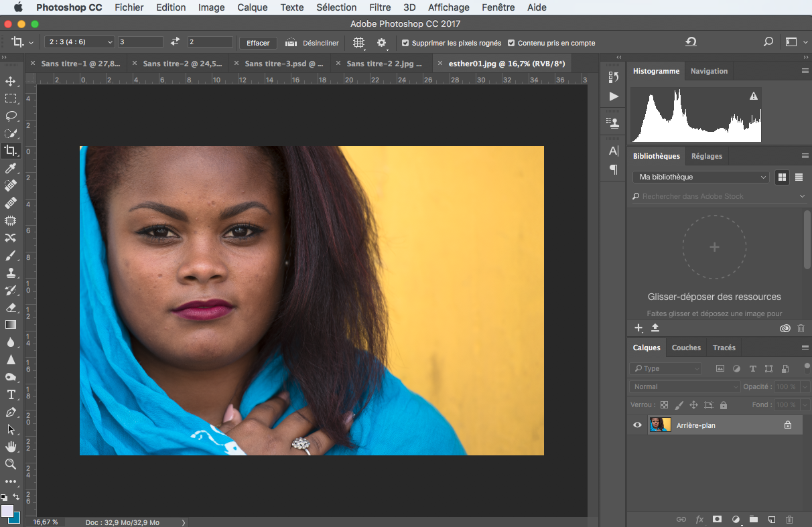Select the Zoom magnifier tool
Screen dimensions: 812x527
point(11,464)
